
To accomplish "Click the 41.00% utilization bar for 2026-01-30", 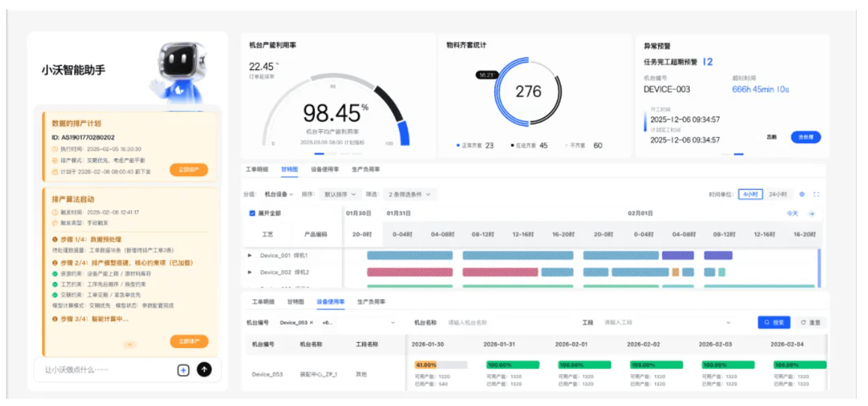I will click(x=441, y=364).
